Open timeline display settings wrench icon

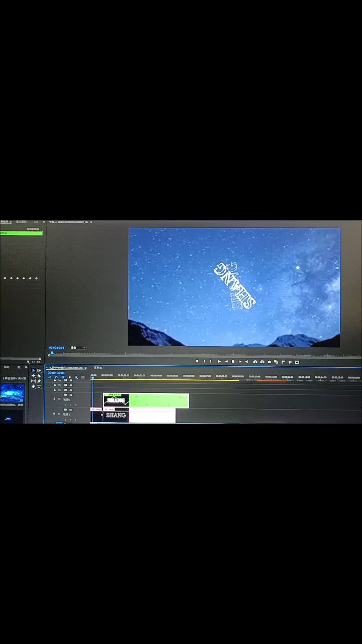pyautogui.click(x=75, y=377)
